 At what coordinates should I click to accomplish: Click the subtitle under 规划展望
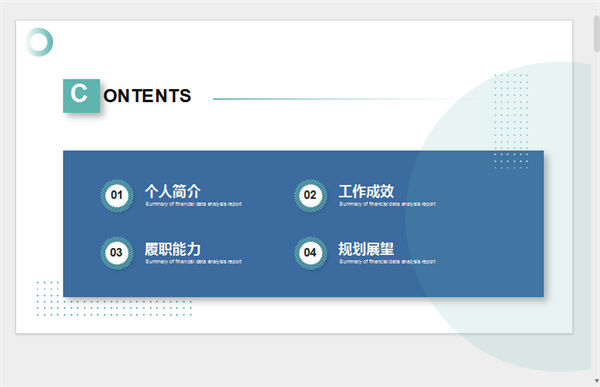click(x=387, y=261)
